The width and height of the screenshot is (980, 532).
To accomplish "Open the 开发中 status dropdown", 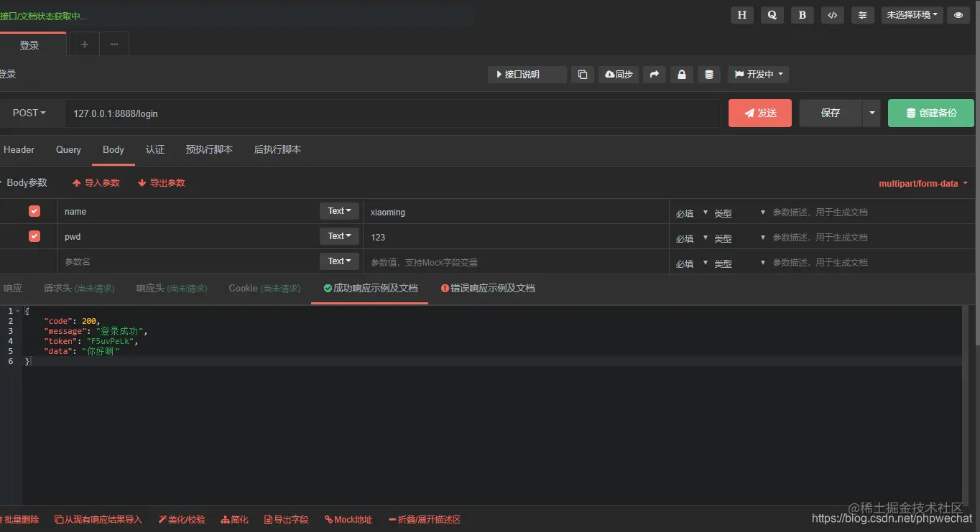I will click(758, 75).
